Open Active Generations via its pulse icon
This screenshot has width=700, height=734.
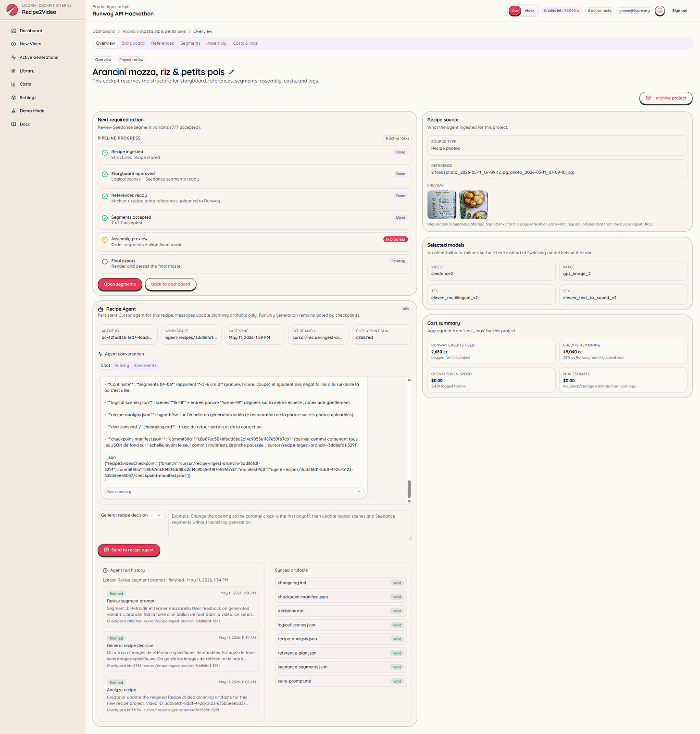(13, 57)
